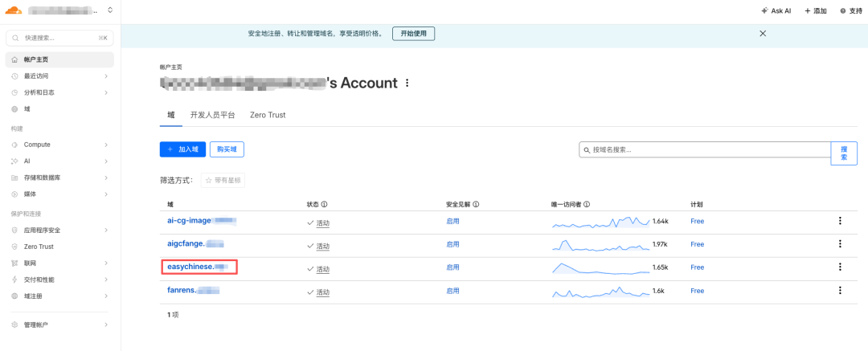
Task: Open 域 in the sidebar
Action: pos(59,109)
